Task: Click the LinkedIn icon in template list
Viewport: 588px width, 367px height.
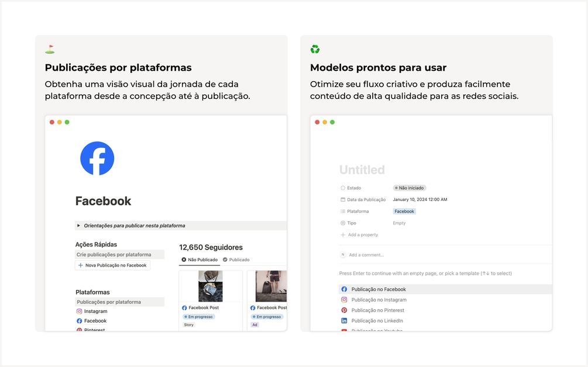Action: pyautogui.click(x=344, y=321)
